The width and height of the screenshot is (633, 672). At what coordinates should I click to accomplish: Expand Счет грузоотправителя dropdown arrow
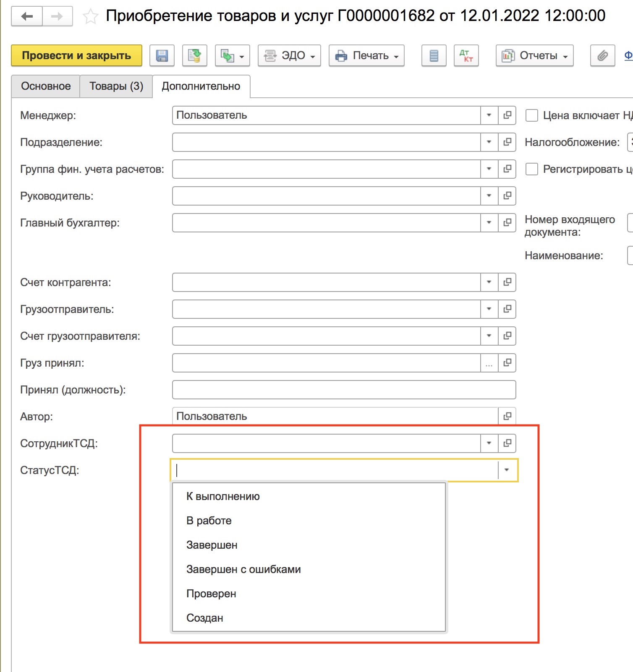489,336
